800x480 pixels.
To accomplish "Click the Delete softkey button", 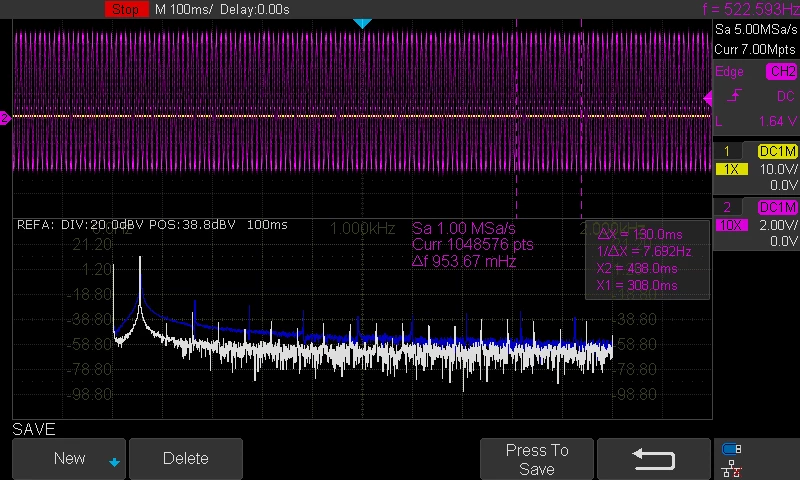I will point(186,459).
